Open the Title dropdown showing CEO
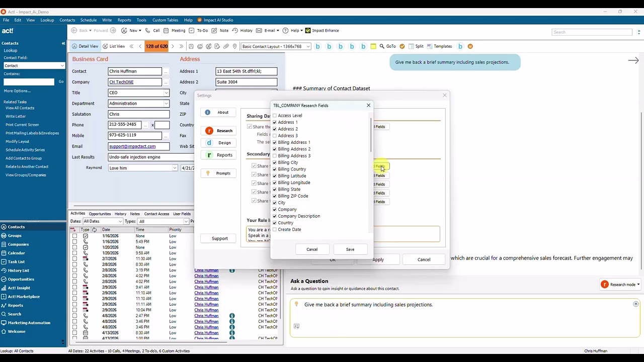This screenshot has height=362, width=644. (x=166, y=93)
